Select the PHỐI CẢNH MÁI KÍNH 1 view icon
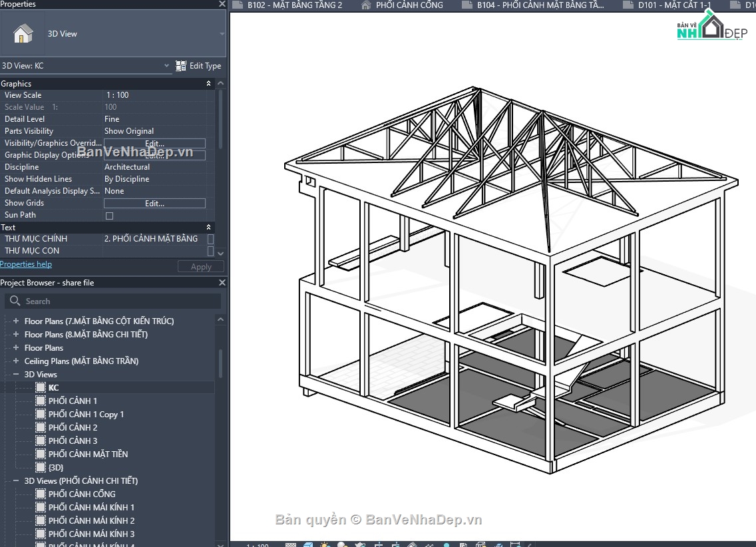The width and height of the screenshot is (756, 547). tap(41, 507)
